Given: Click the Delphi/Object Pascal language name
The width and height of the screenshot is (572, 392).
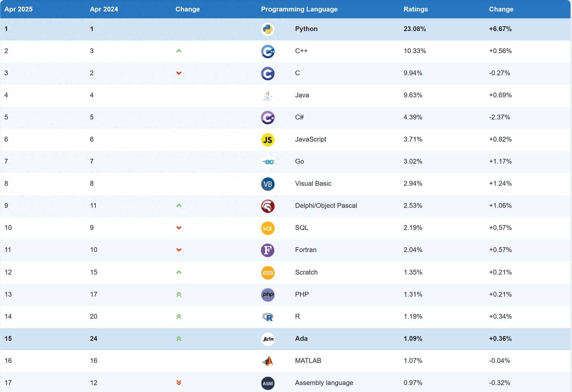Looking at the screenshot, I should pos(326,206).
